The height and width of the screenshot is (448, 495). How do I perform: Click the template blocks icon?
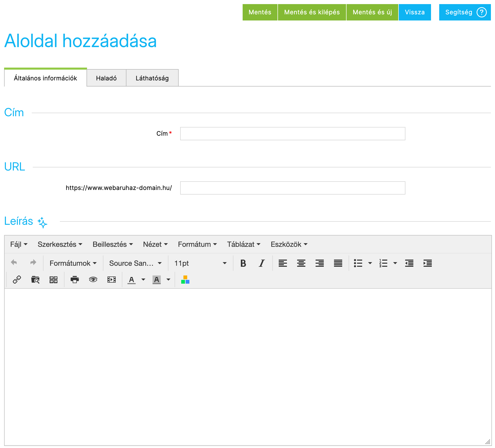53,280
